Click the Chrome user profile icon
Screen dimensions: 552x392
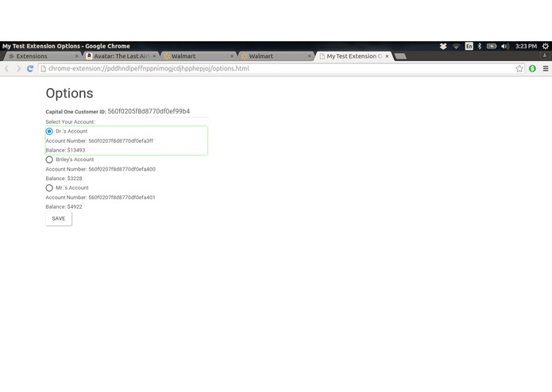[544, 56]
